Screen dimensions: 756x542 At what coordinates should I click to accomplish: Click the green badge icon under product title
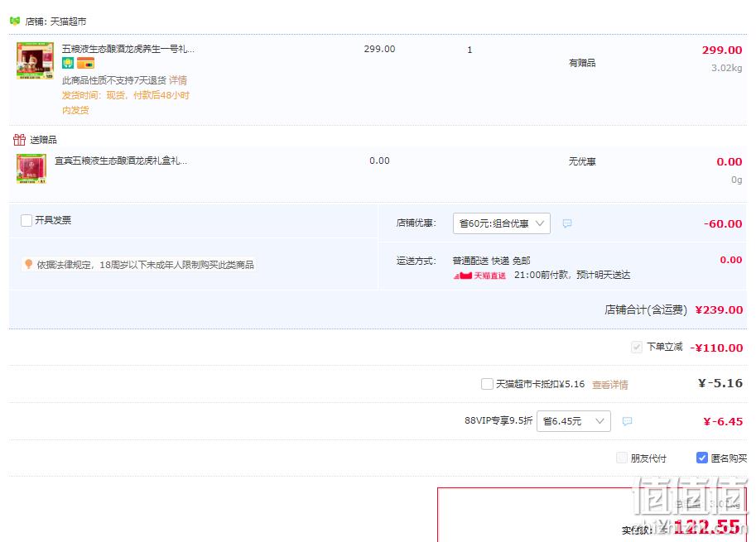tap(68, 63)
